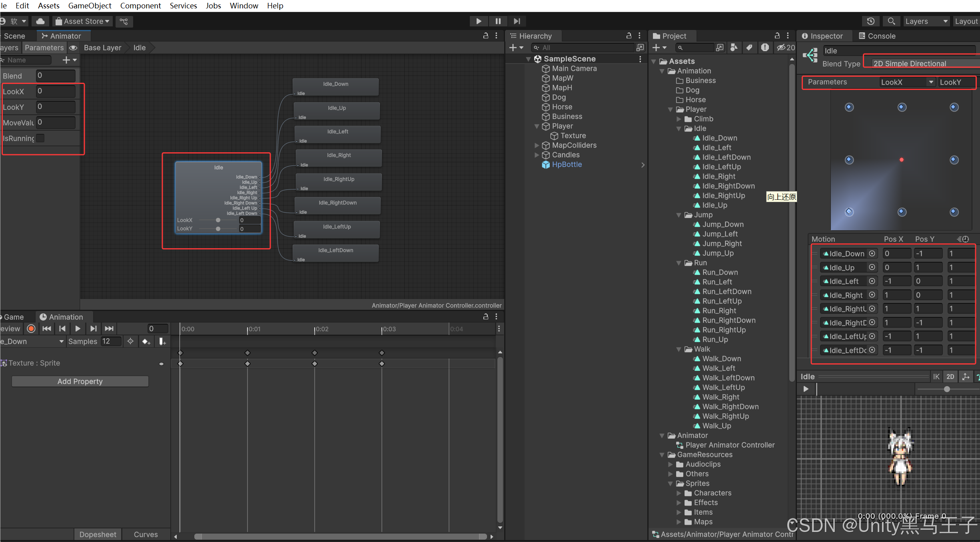Toggle the Animator eye visibility icon
This screenshot has width=980, height=542.
click(73, 48)
